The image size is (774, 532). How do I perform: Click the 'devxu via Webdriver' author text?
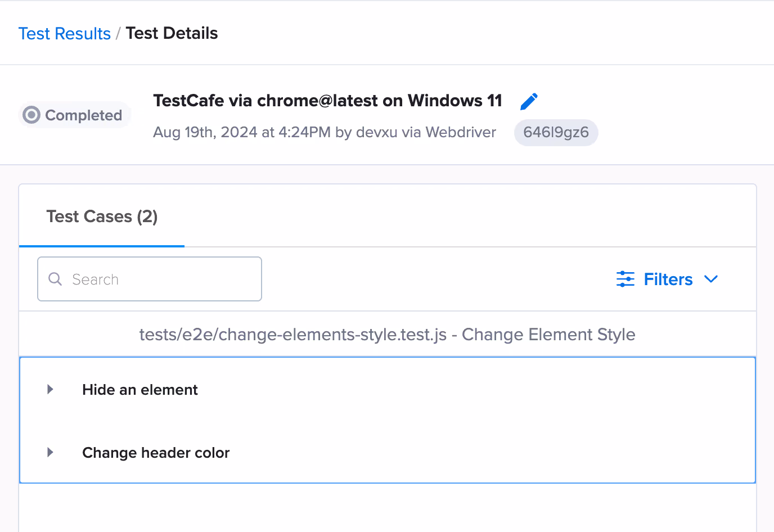426,132
